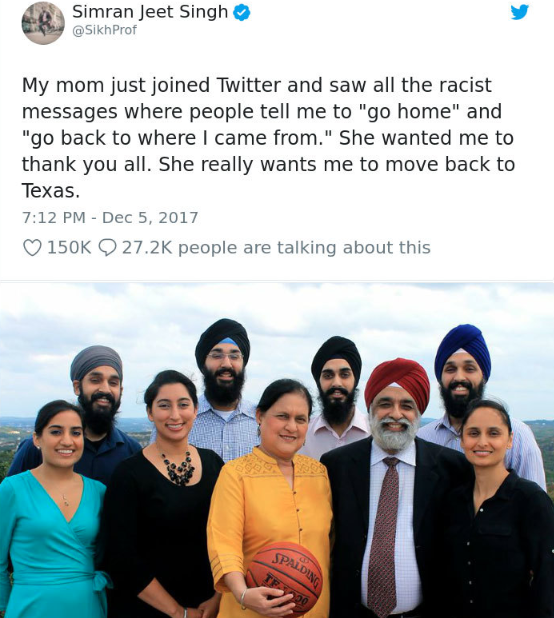Open the @SikhProf handle
Image resolution: width=554 pixels, height=618 pixels.
point(104,30)
